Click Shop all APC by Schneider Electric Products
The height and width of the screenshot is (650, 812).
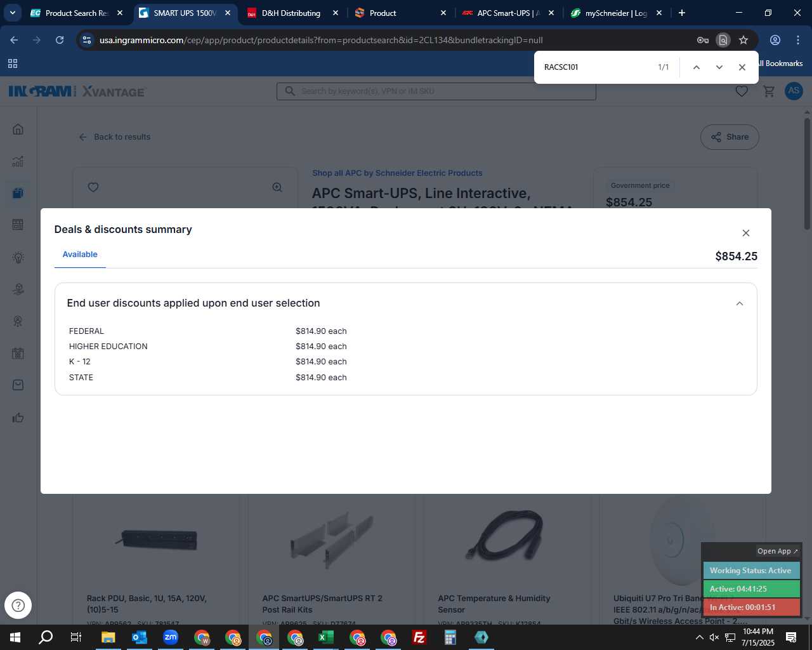coord(397,173)
